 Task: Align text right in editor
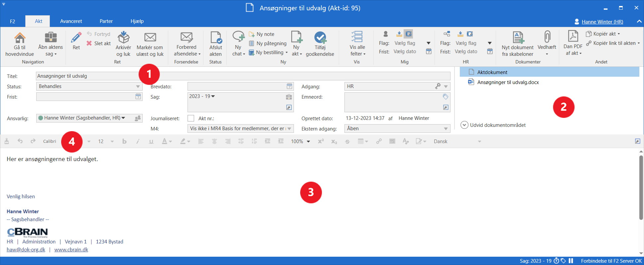tap(228, 141)
